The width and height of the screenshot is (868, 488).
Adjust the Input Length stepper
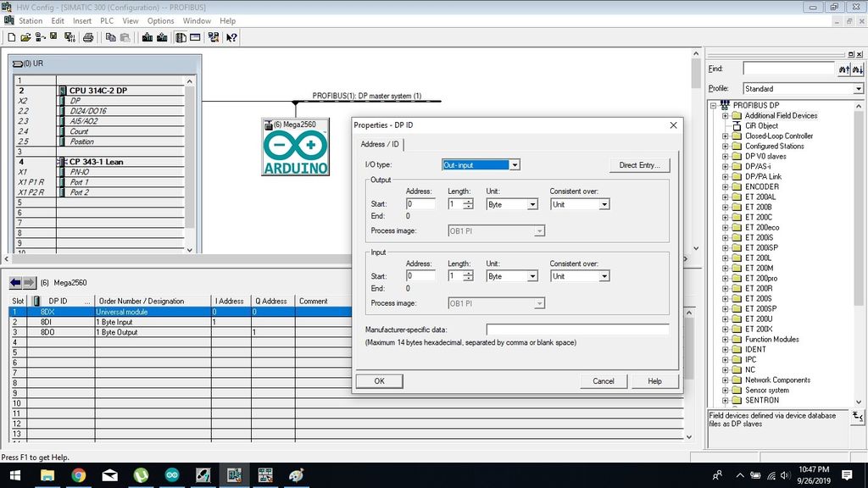[x=468, y=276]
